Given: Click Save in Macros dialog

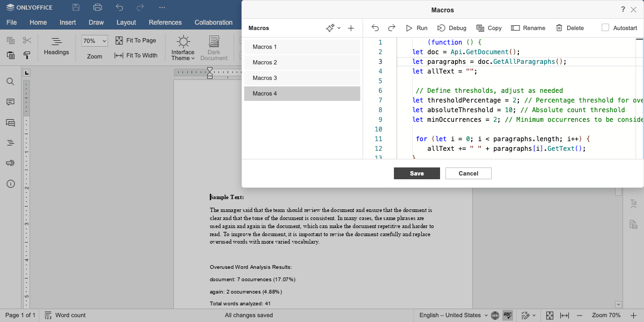Looking at the screenshot, I should (x=417, y=173).
